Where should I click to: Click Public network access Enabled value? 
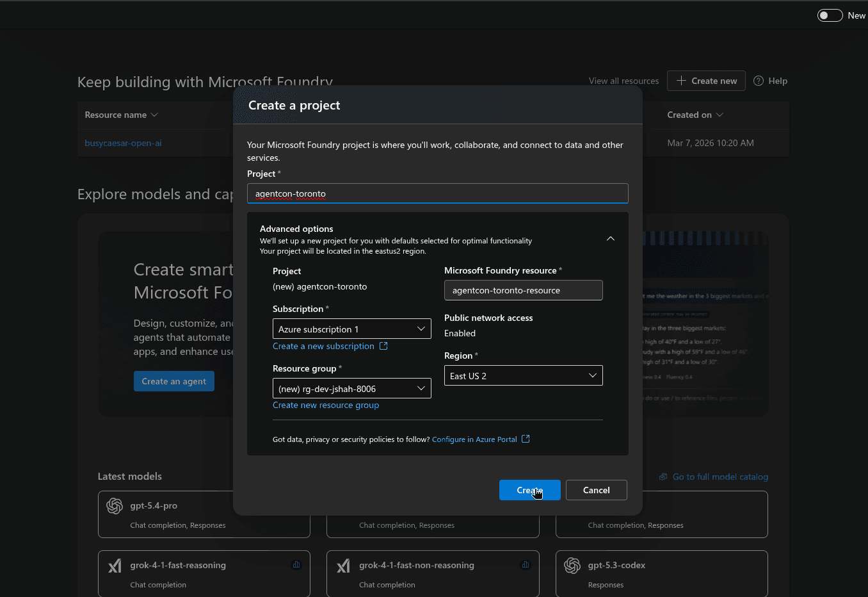pyautogui.click(x=460, y=333)
